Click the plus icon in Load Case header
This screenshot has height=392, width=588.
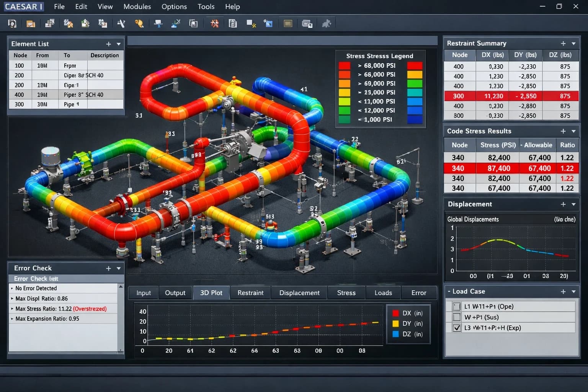click(x=563, y=292)
